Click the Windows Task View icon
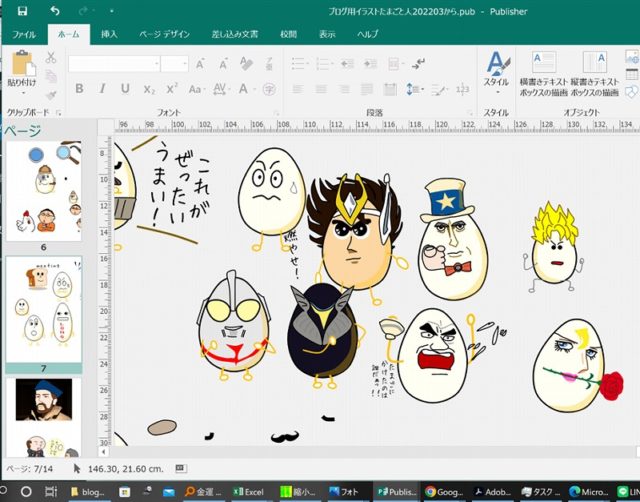 (51, 491)
